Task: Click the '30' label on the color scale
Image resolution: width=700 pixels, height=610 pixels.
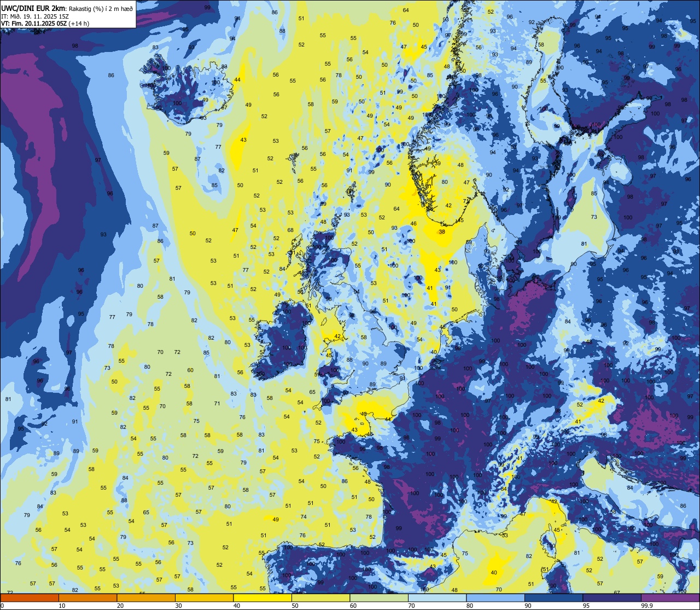Action: (x=178, y=606)
